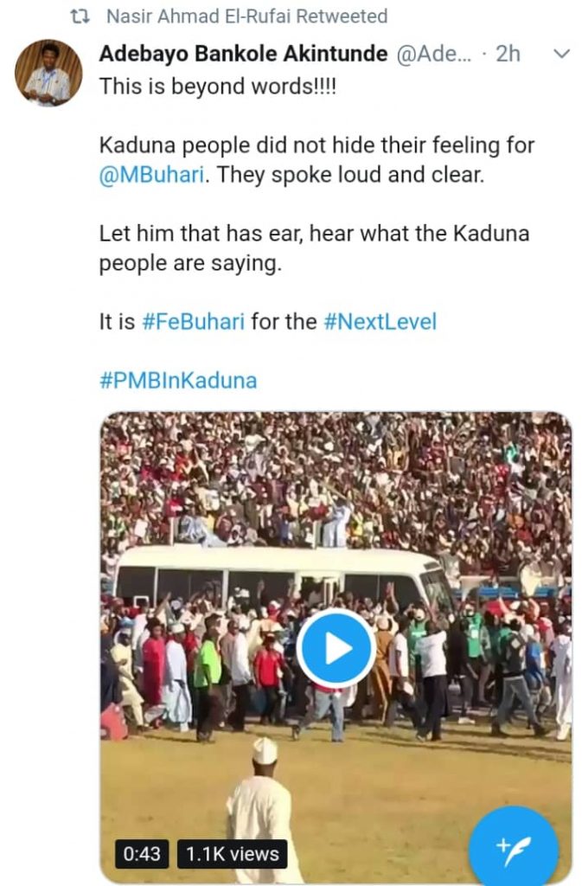Click the retweet icon above the tweet
This screenshot has height=886, width=588.
coord(80,16)
